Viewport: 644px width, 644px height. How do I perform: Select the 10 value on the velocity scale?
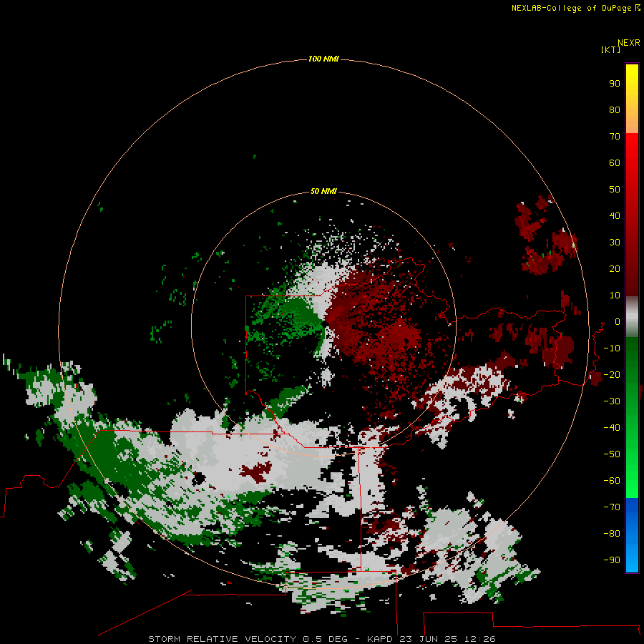coord(615,296)
